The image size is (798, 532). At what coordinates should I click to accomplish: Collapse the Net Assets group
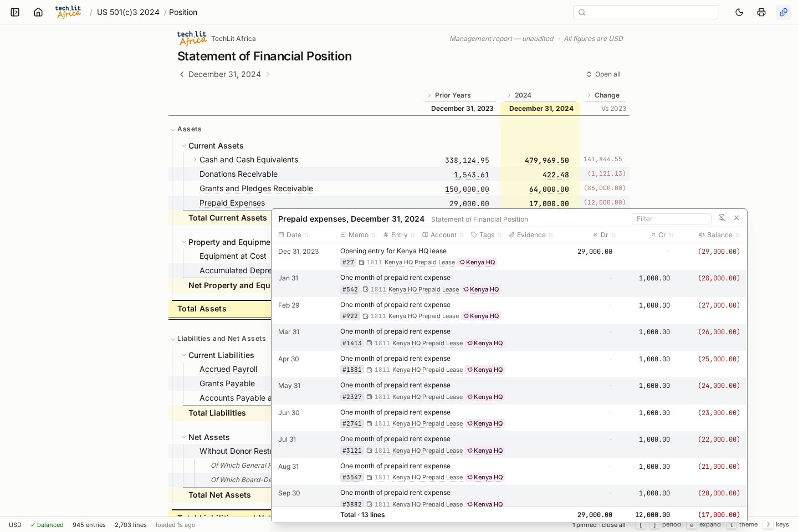184,437
